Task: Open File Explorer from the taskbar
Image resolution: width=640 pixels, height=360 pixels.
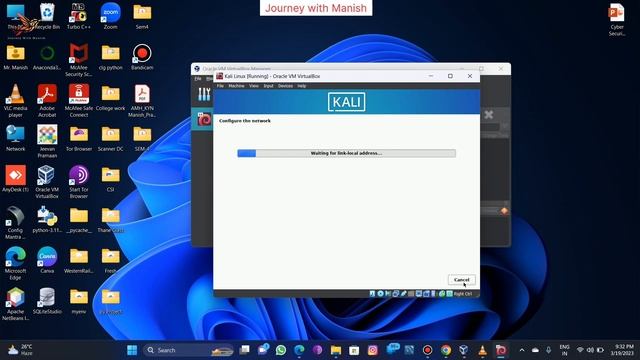Action: pos(336,350)
